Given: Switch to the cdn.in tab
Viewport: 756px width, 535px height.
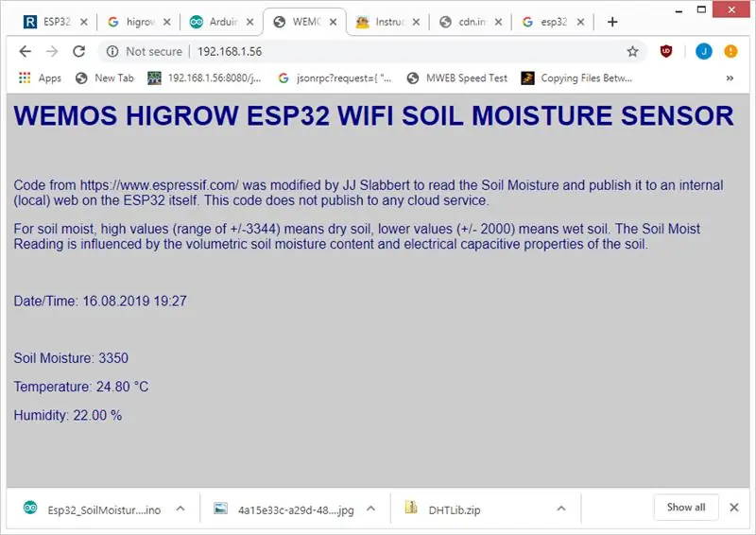Looking at the screenshot, I should click(464, 22).
